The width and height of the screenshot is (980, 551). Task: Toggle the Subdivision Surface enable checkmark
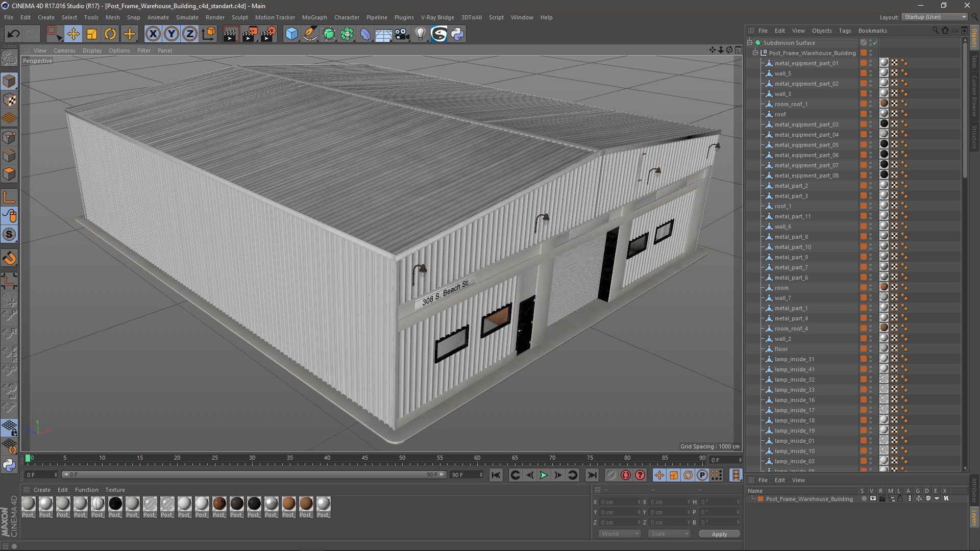875,43
